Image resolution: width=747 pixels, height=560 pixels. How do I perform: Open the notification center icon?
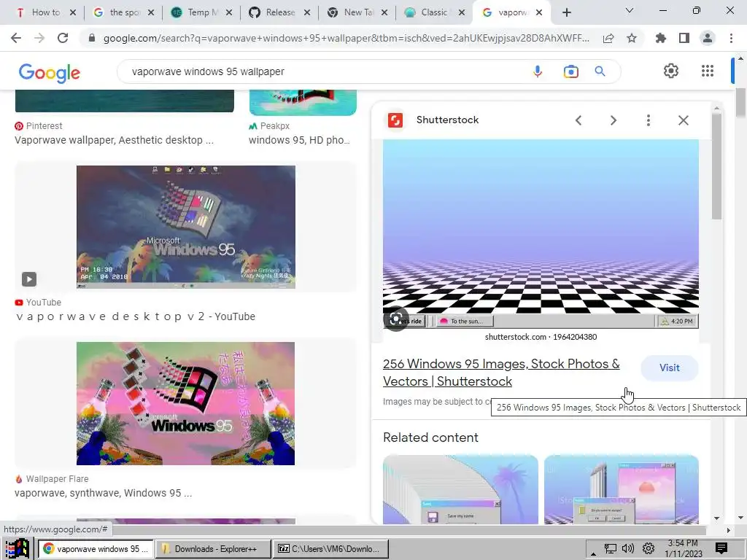[721, 548]
